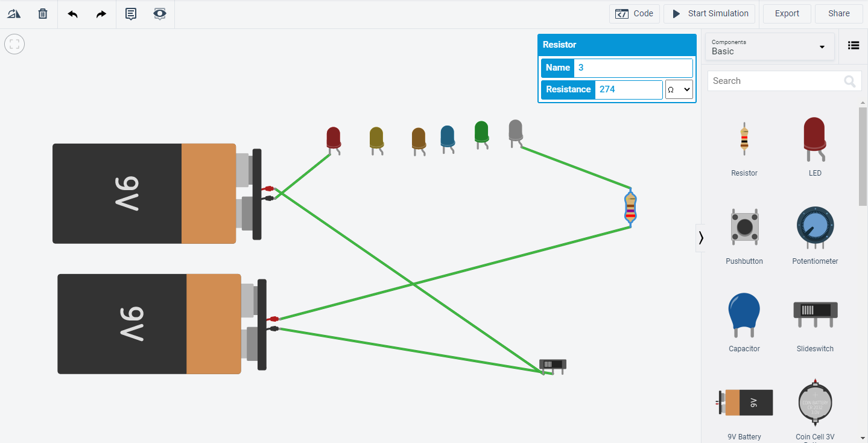Open the Code editor panel

coord(634,13)
